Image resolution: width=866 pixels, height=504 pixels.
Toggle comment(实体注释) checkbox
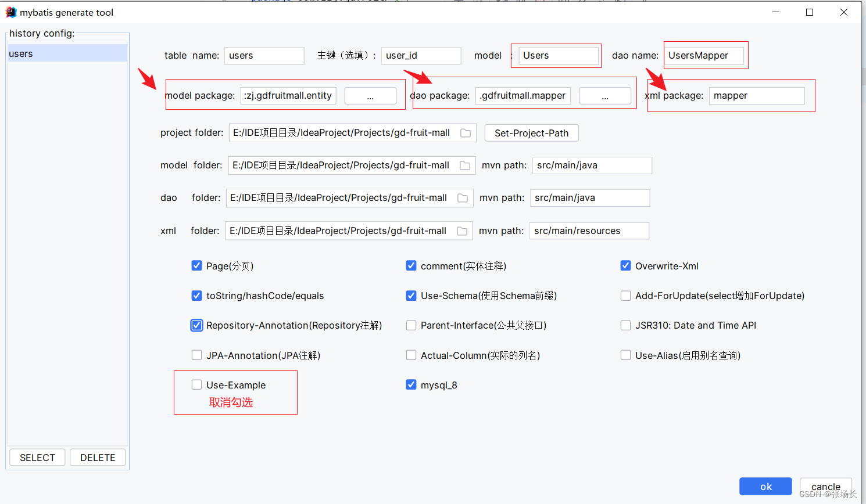(411, 266)
